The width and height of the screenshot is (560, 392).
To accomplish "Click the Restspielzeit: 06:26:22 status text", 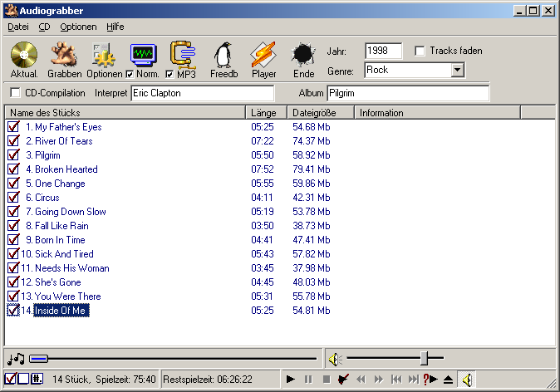I will 208,380.
